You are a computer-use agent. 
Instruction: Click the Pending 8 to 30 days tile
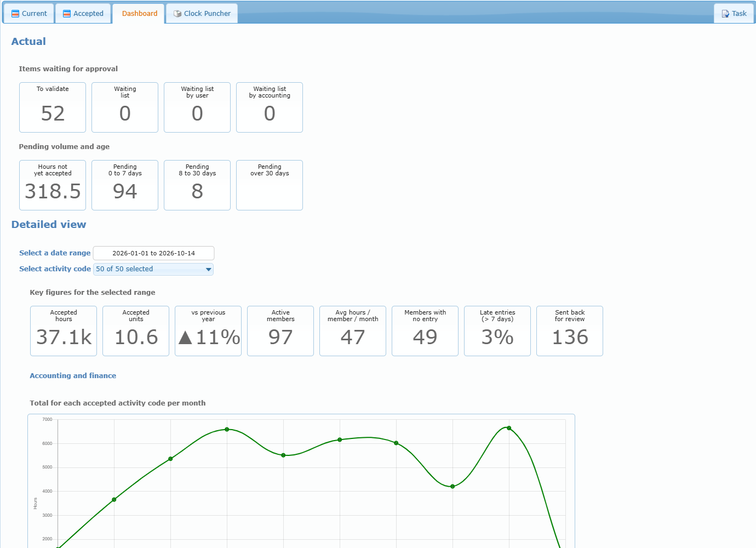(197, 185)
